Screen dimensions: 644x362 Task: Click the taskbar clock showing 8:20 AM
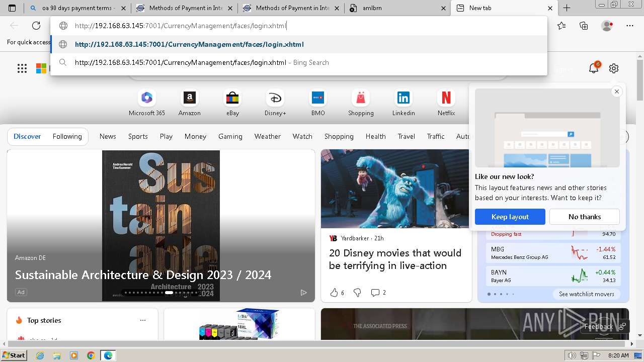click(618, 355)
